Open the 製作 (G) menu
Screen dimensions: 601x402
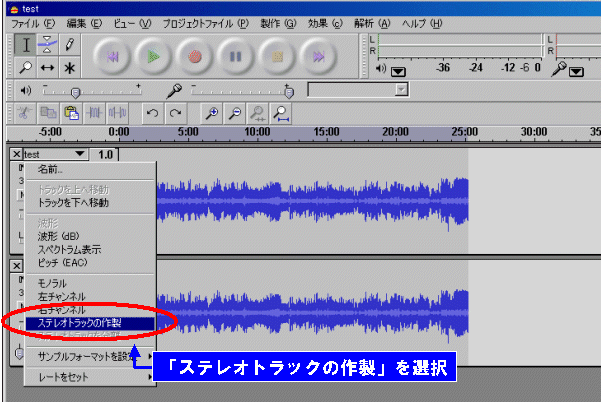[x=278, y=24]
